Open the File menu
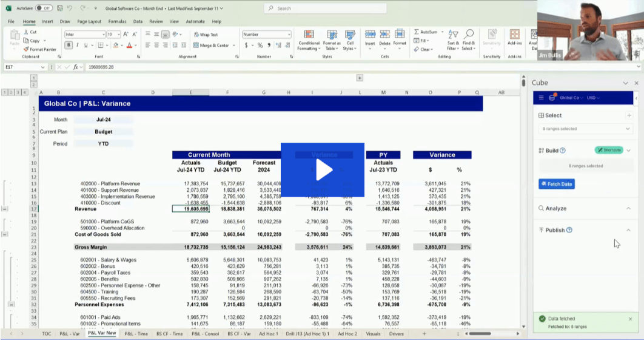Viewport: 644px width, 340px height. click(11, 21)
